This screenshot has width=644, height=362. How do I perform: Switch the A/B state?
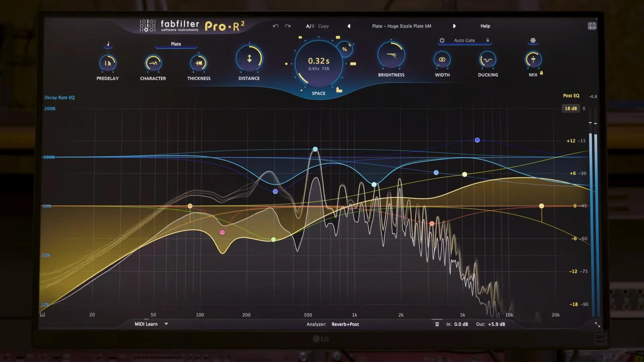click(310, 26)
